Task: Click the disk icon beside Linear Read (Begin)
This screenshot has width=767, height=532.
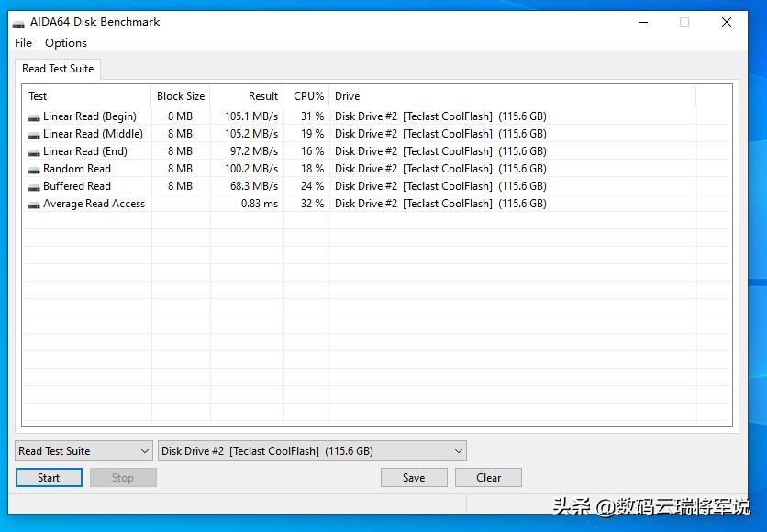Action: [34, 116]
